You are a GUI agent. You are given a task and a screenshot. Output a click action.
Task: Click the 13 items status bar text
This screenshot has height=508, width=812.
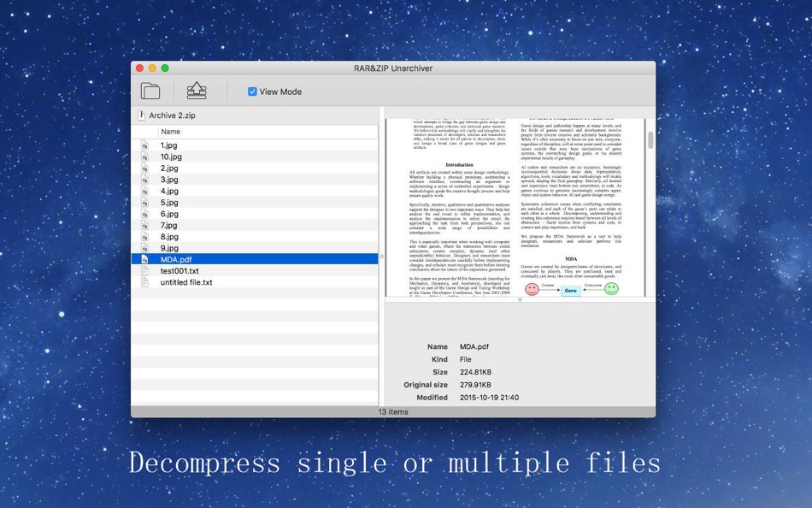(x=393, y=411)
